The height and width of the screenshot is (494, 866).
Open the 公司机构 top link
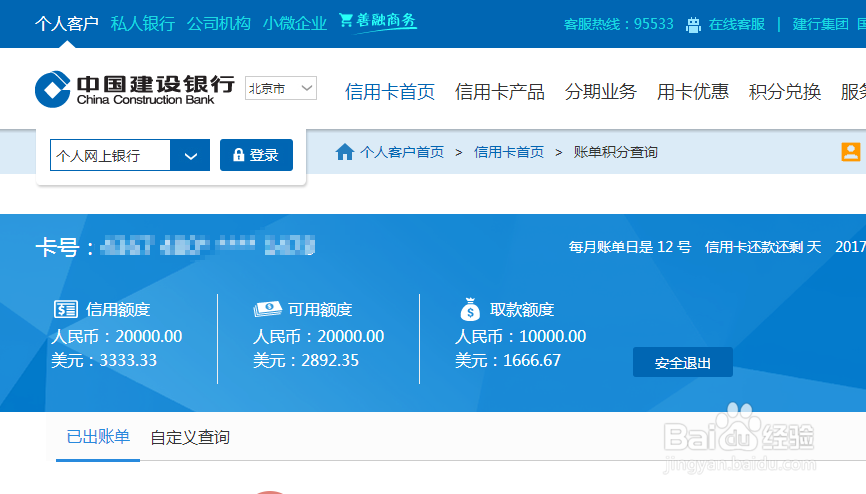point(219,23)
